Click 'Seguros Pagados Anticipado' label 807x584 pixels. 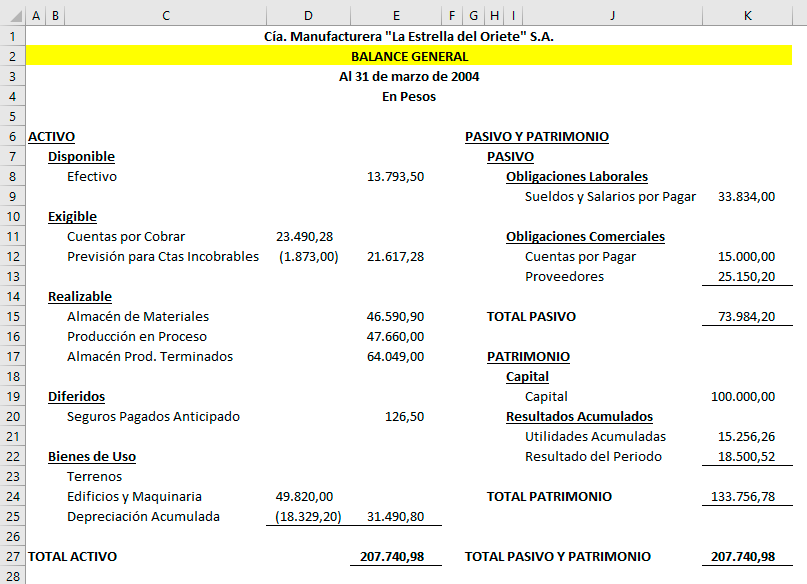coord(153,417)
